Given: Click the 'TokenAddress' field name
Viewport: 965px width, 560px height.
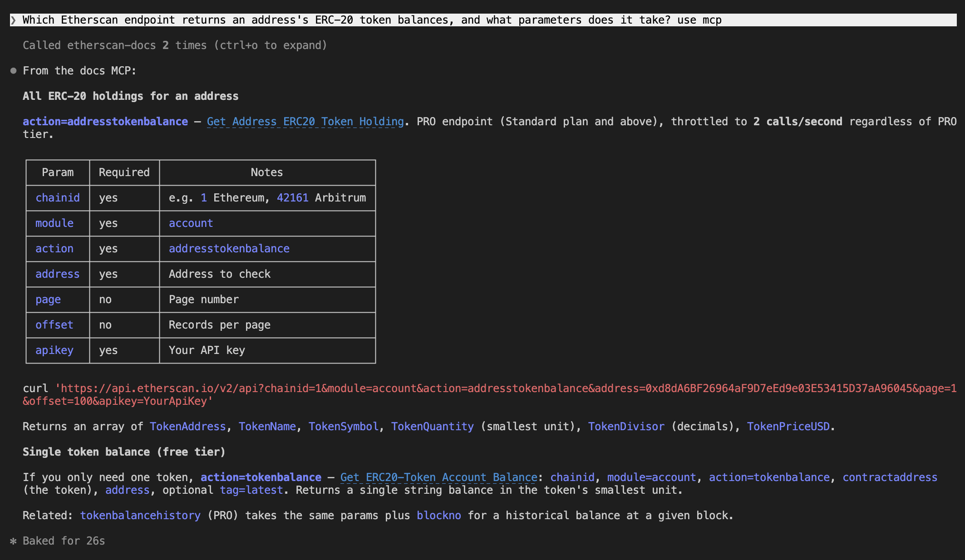Looking at the screenshot, I should tap(188, 427).
